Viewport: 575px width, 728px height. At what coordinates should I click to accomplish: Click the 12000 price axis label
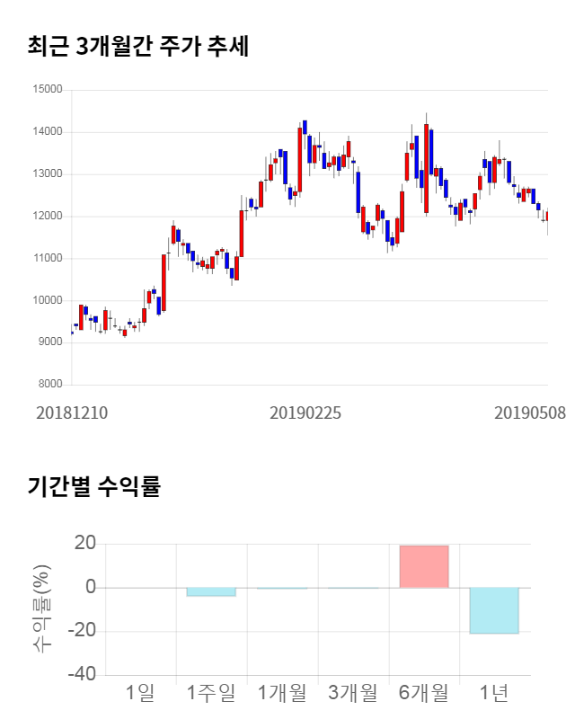[47, 217]
